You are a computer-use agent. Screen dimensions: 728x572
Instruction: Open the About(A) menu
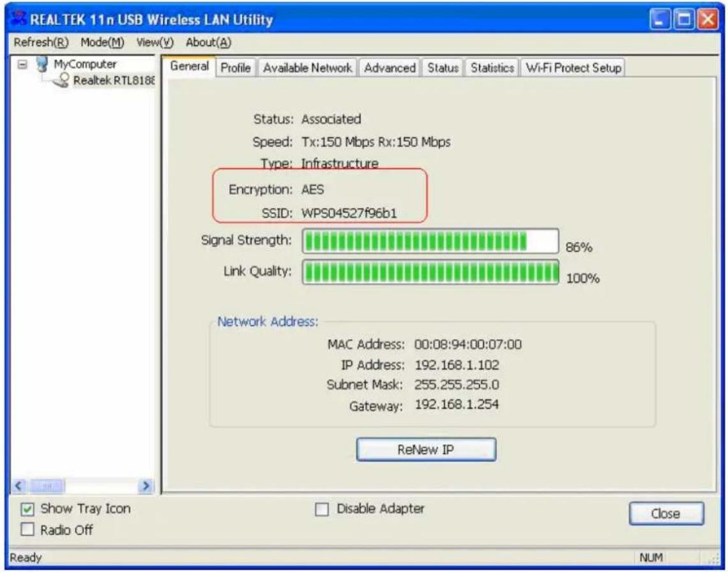coord(208,42)
